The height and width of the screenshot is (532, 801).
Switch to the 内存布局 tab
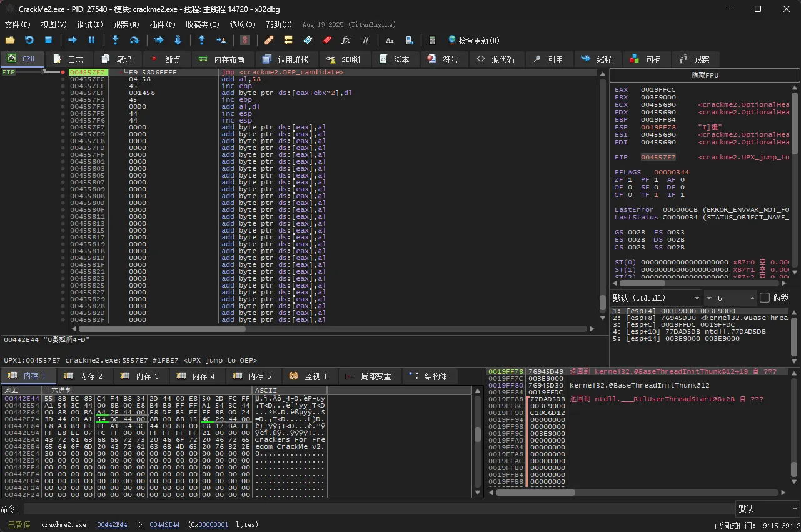click(222, 59)
